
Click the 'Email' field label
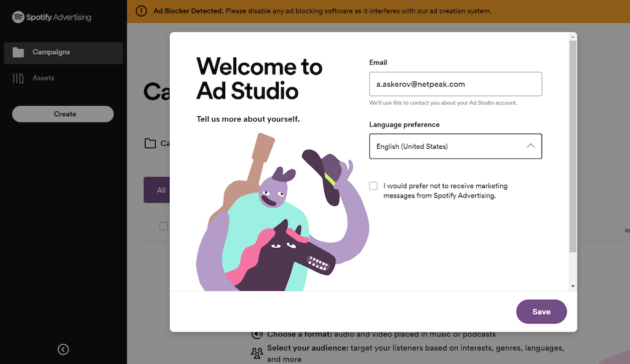(x=378, y=62)
